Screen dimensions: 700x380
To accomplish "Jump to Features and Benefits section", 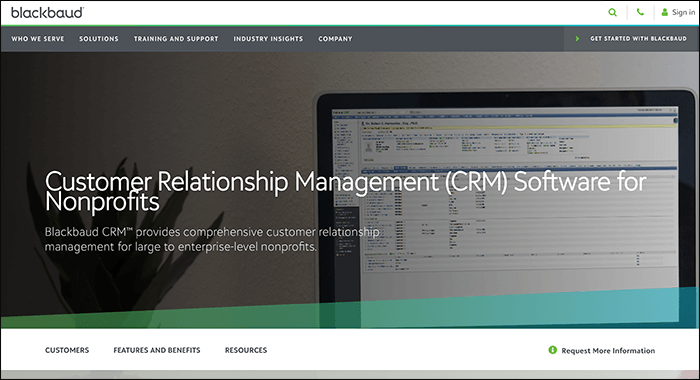I will (x=157, y=350).
